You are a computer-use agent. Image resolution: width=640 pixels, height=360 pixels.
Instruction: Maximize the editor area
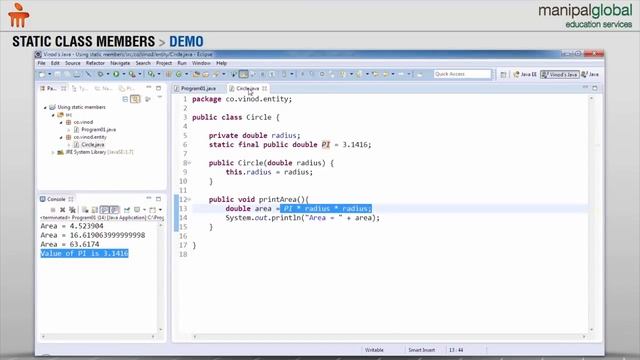595,88
